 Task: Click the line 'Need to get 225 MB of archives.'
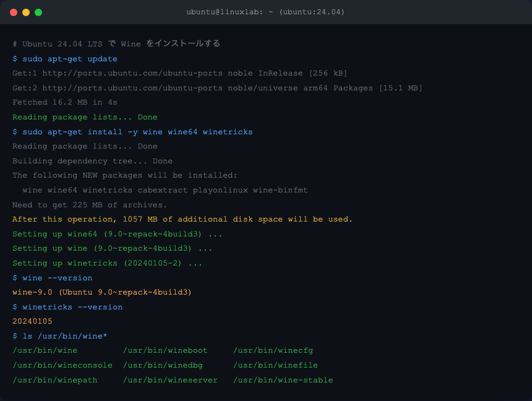click(x=90, y=205)
